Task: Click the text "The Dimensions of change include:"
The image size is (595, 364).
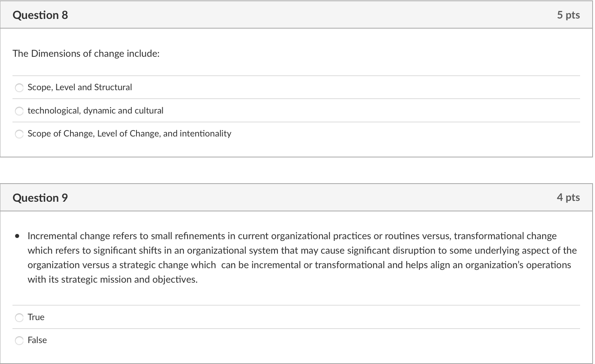Action: tap(86, 53)
